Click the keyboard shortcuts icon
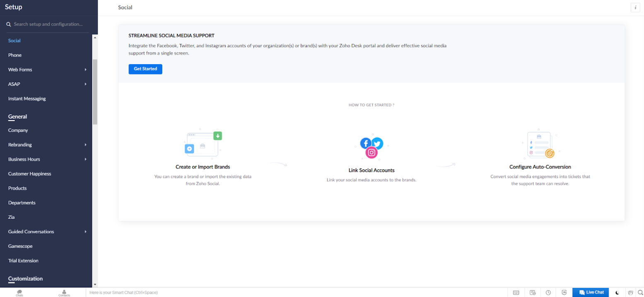 [x=516, y=292]
